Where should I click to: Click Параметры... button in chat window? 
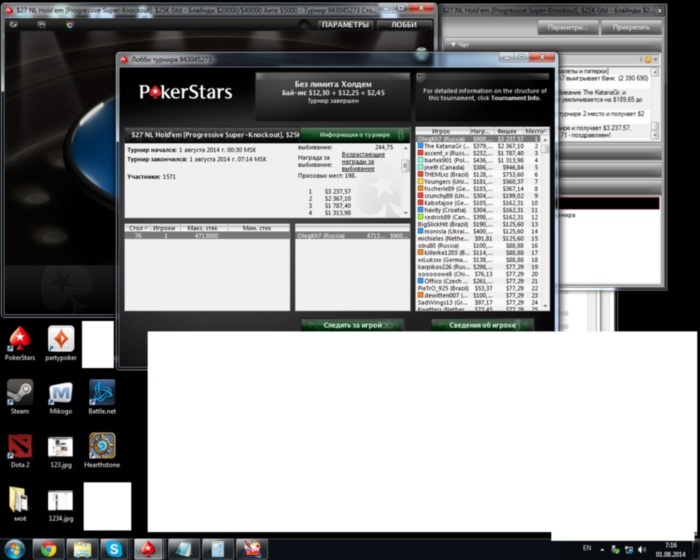pyautogui.click(x=567, y=28)
